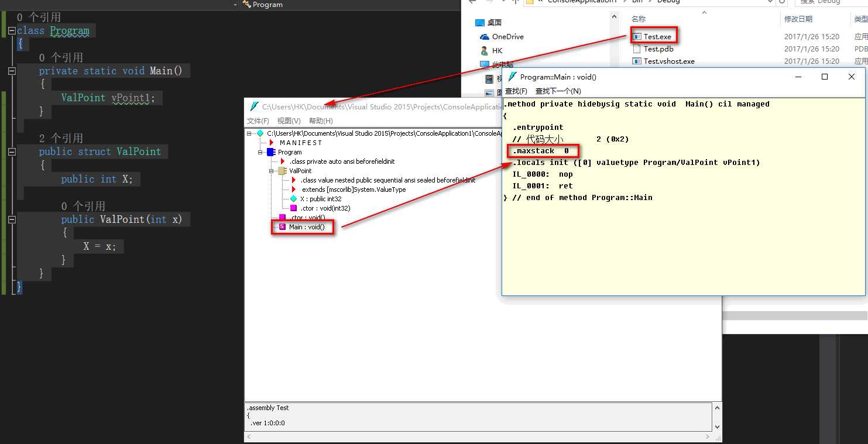The width and height of the screenshot is (868, 444).
Task: Open 帮助(H) menu in ILDASM window
Action: (321, 121)
